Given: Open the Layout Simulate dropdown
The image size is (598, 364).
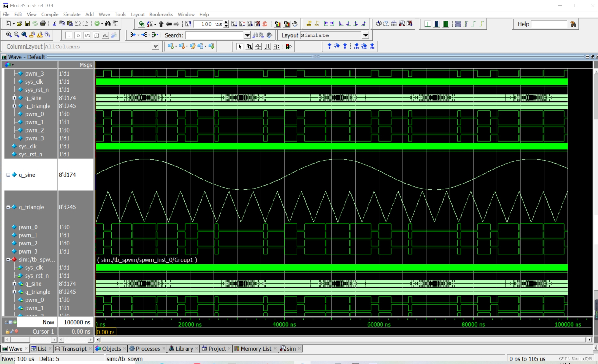Looking at the screenshot, I should 366,35.
